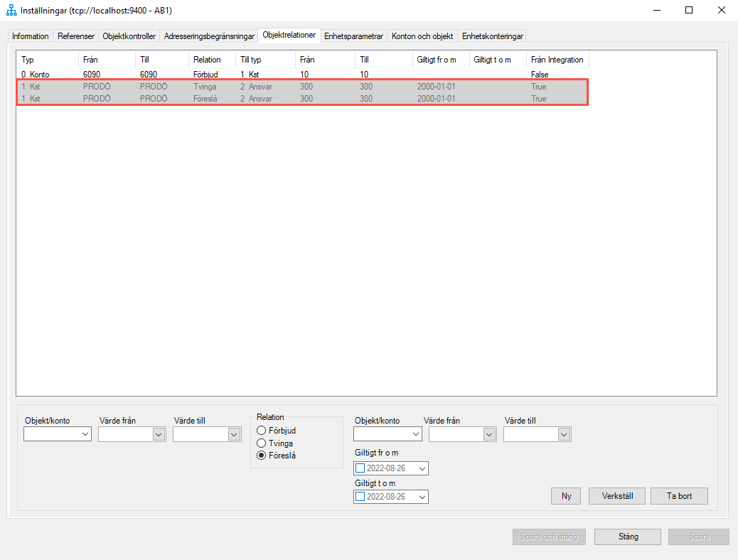Click the Ta bort button
Screen dimensions: 738x560
[678, 495]
